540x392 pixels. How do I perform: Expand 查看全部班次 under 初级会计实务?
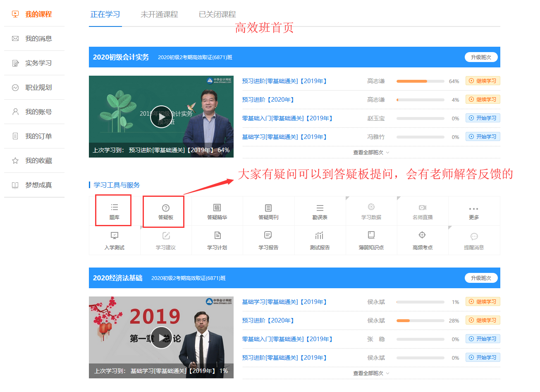click(x=371, y=153)
